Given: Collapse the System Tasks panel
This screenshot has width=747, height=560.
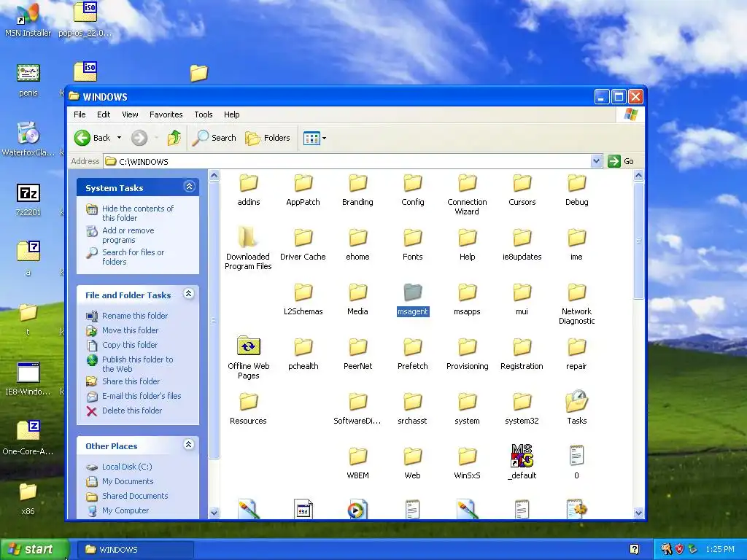Looking at the screenshot, I should tap(189, 187).
